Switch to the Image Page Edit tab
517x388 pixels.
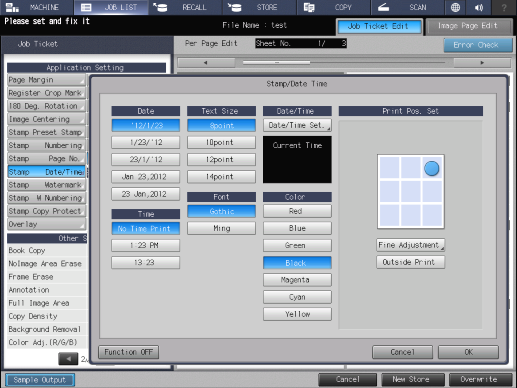[469, 26]
